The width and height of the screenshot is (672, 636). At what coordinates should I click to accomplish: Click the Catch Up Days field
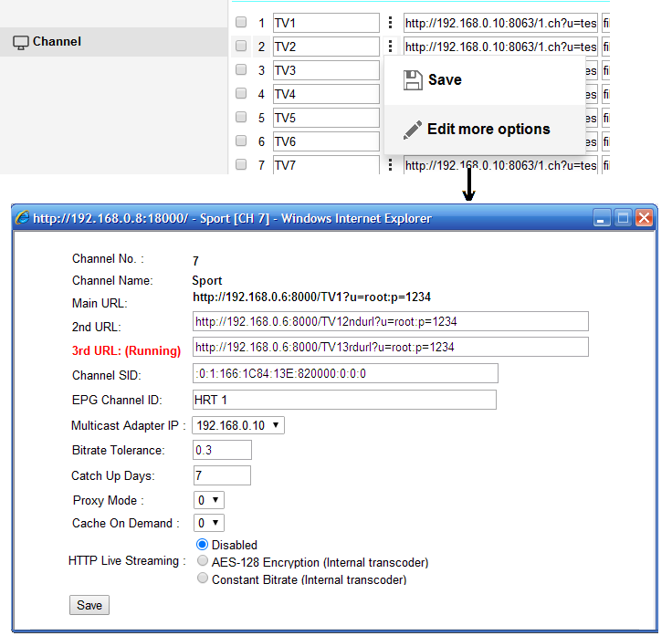222,475
